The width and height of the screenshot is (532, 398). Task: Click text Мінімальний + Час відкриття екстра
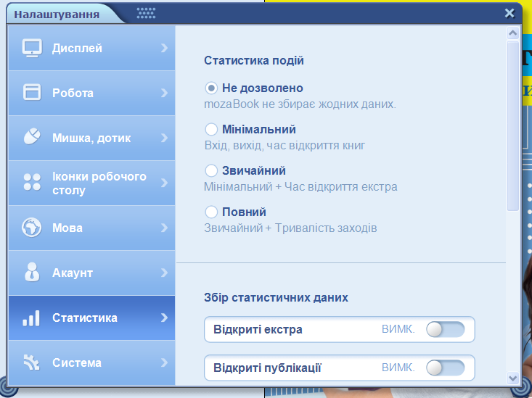pyautogui.click(x=300, y=187)
